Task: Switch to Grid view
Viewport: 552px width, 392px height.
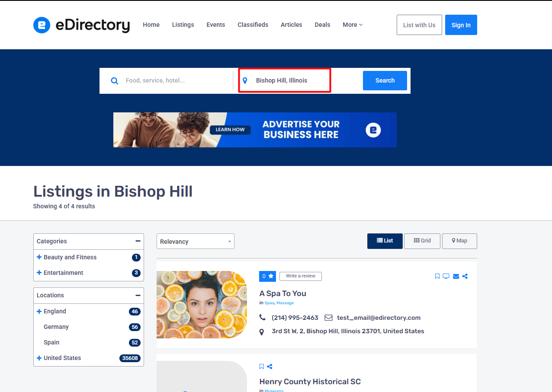Action: 422,241
